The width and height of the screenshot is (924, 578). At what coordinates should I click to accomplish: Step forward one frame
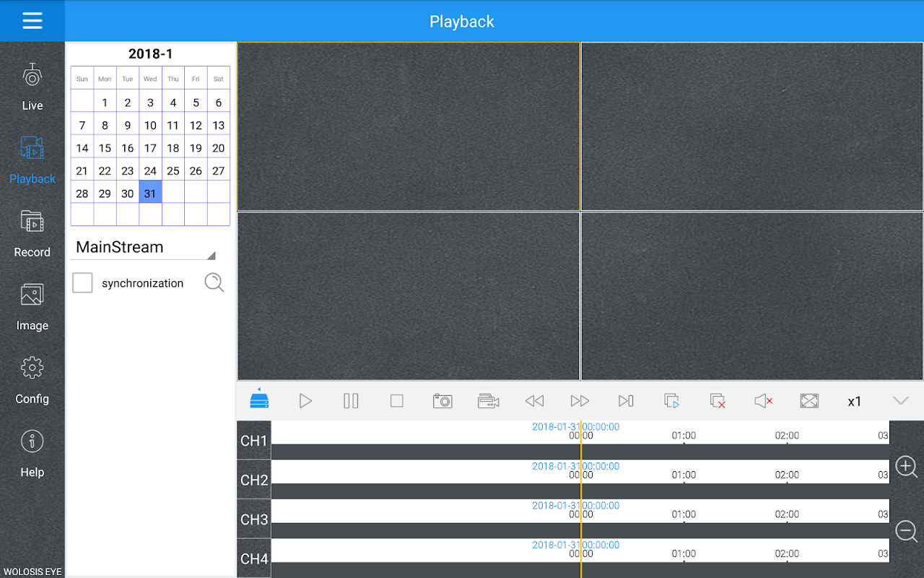click(626, 400)
